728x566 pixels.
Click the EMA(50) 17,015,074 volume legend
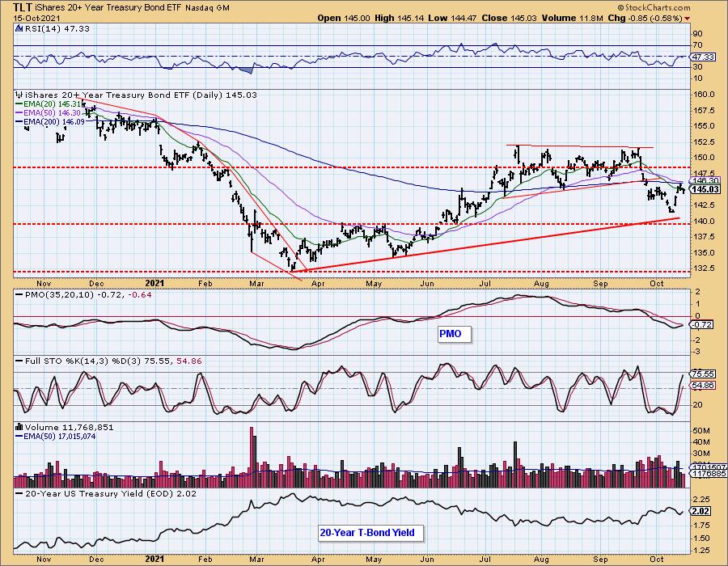(59, 436)
